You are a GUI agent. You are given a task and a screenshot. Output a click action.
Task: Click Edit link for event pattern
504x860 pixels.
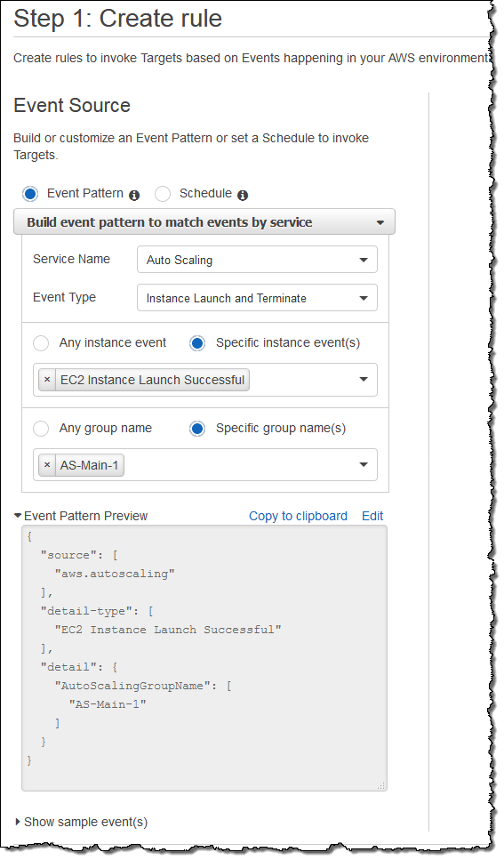pos(372,516)
